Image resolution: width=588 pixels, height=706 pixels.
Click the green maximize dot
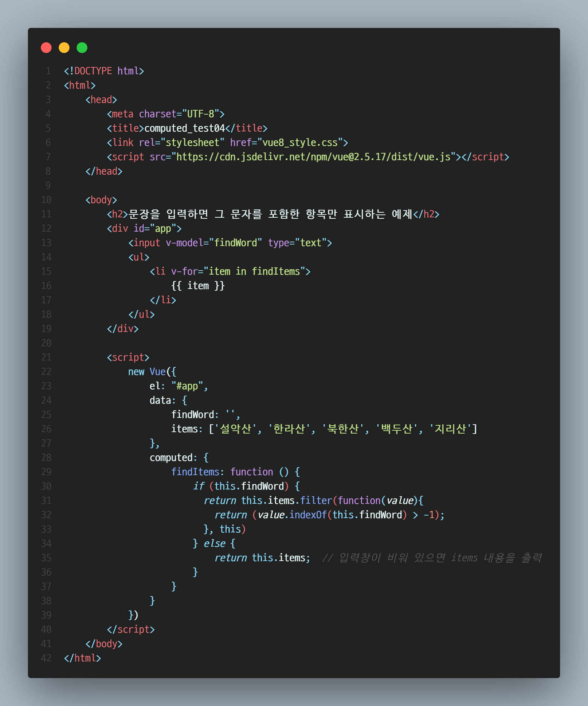(82, 48)
